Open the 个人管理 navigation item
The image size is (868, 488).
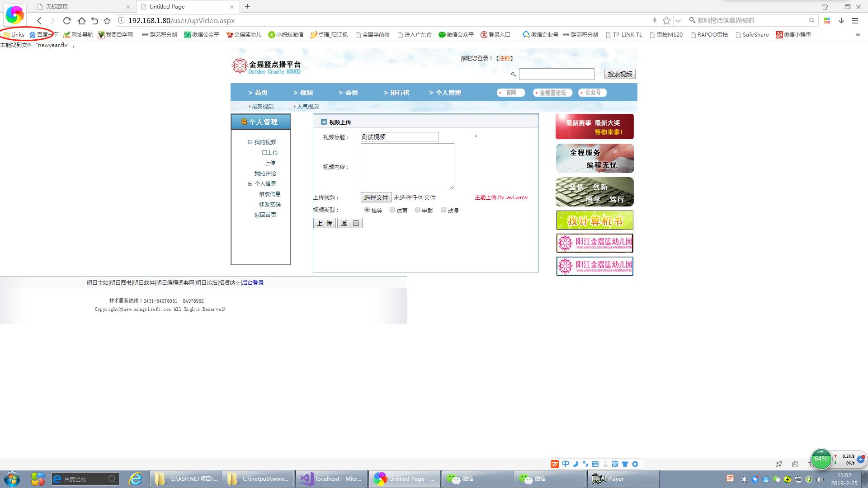tap(445, 93)
